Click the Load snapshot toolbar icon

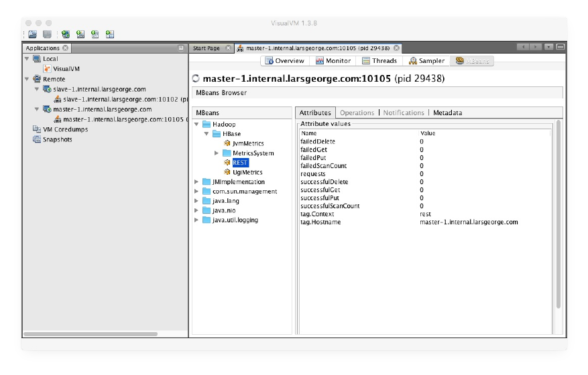click(x=33, y=34)
